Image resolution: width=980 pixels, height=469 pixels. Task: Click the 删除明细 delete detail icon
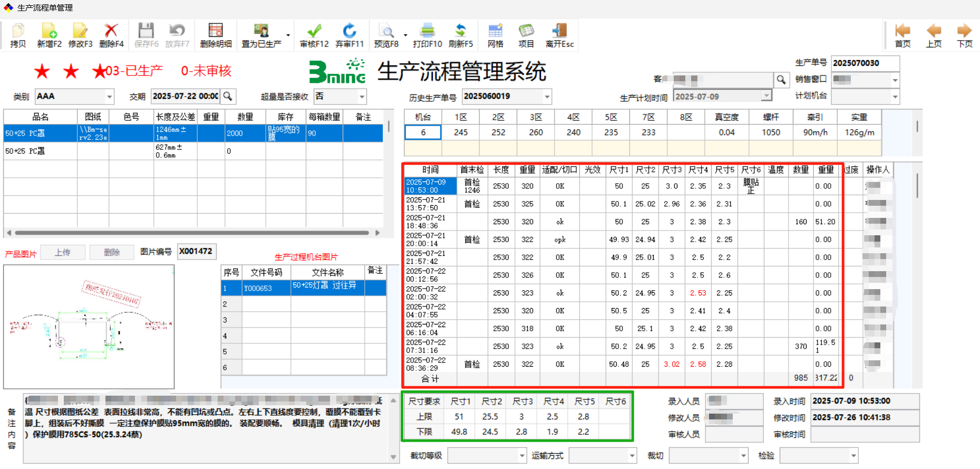(216, 31)
